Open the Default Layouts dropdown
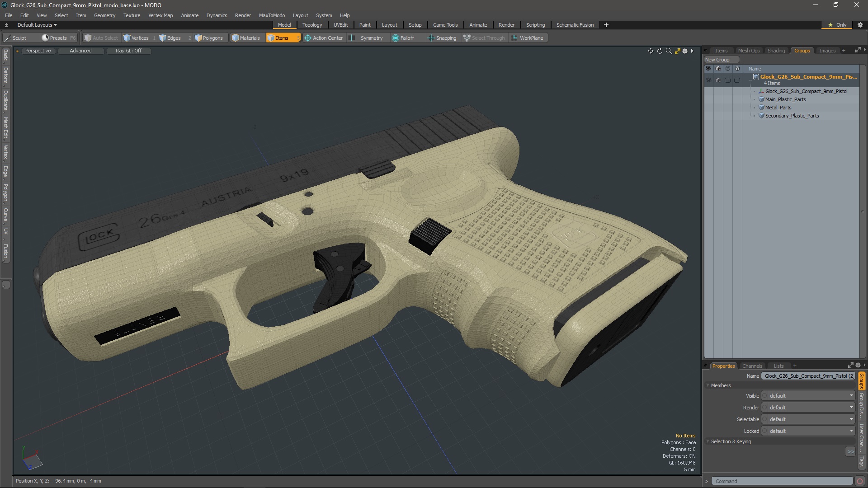This screenshot has height=488, width=868. 37,25
